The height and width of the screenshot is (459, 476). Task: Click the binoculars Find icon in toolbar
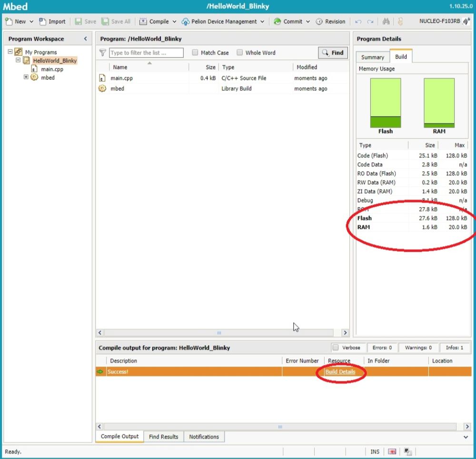click(x=386, y=21)
